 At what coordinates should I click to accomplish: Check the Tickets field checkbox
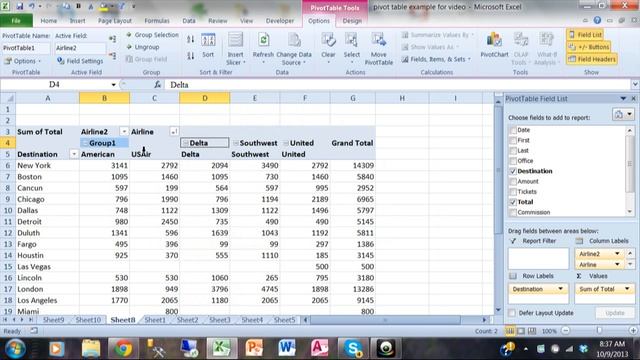[513, 192]
